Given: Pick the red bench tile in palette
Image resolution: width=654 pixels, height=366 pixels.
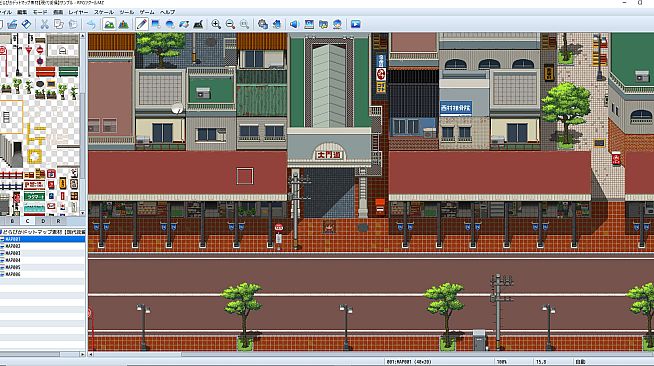Looking at the screenshot, I should [45, 72].
